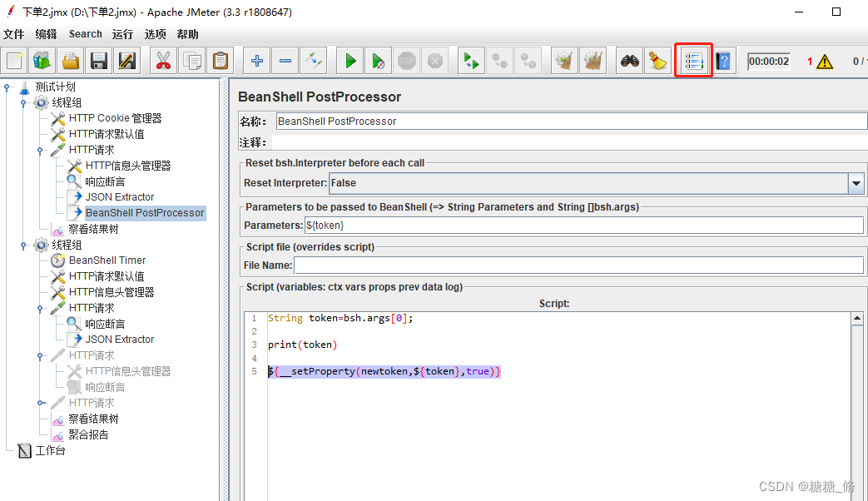The height and width of the screenshot is (501, 868).
Task: Open the 运行 menu
Action: tap(122, 34)
